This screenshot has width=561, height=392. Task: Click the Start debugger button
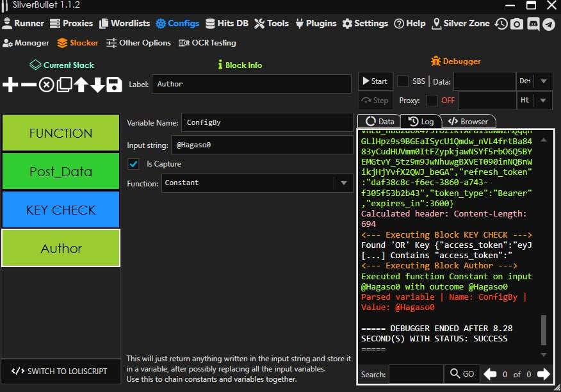(x=375, y=81)
